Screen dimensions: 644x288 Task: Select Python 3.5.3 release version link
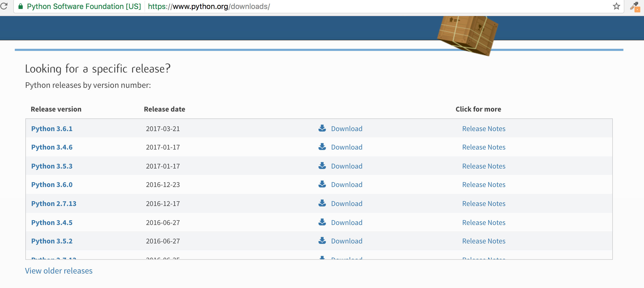point(52,166)
